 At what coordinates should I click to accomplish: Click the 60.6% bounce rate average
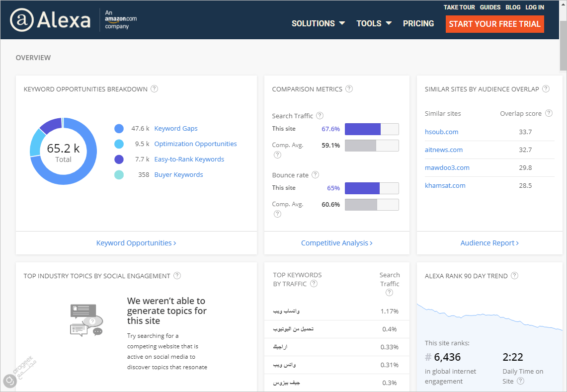330,205
